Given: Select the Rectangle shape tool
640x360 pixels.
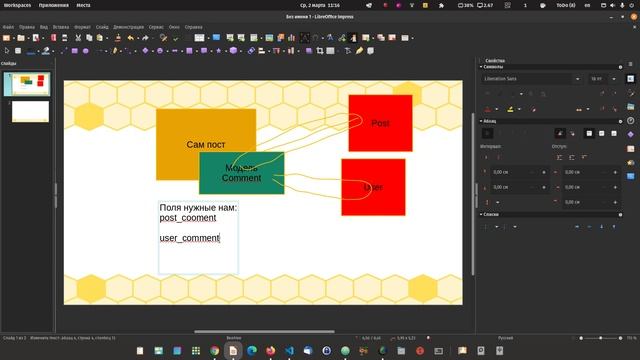Looking at the screenshot, I should 75,51.
